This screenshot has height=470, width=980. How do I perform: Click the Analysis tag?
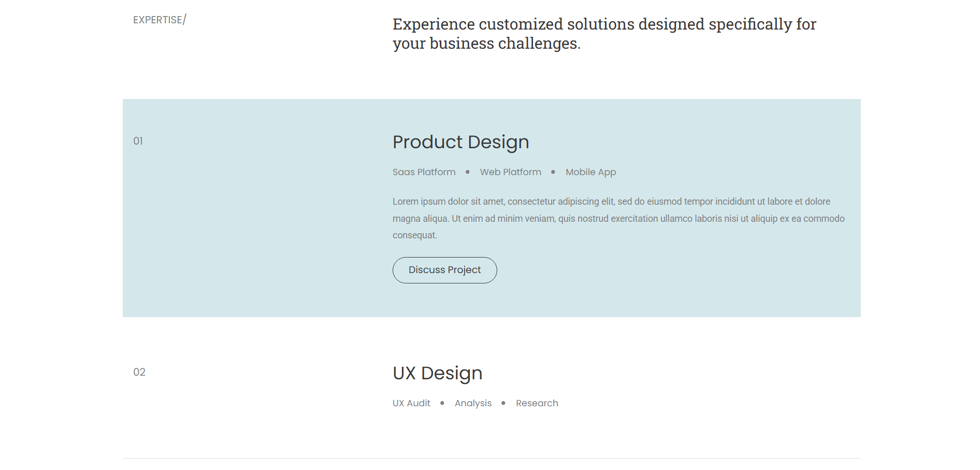[473, 403]
